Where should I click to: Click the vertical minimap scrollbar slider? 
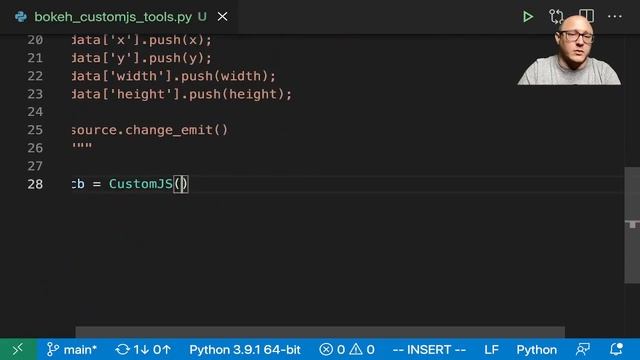pyautogui.click(x=632, y=224)
